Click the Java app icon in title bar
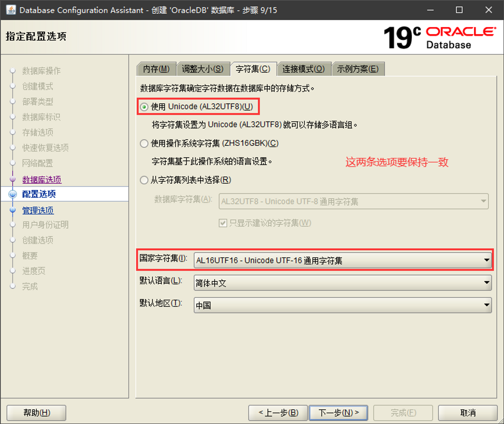 pyautogui.click(x=11, y=10)
